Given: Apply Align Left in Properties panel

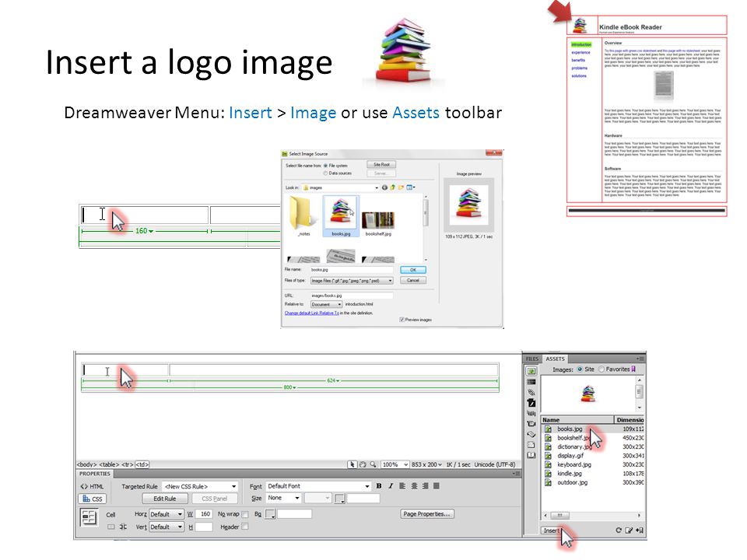Looking at the screenshot, I should click(x=402, y=486).
